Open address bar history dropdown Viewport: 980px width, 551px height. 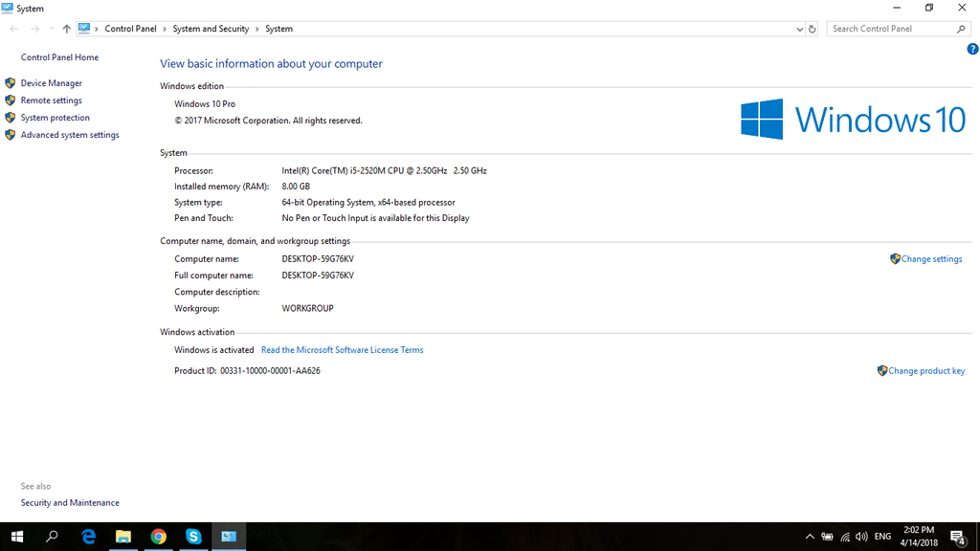coord(799,29)
